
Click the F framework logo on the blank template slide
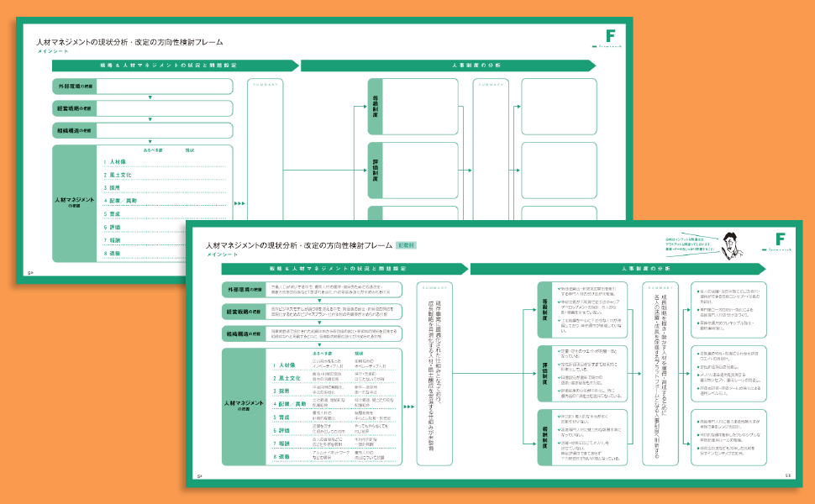[607, 38]
